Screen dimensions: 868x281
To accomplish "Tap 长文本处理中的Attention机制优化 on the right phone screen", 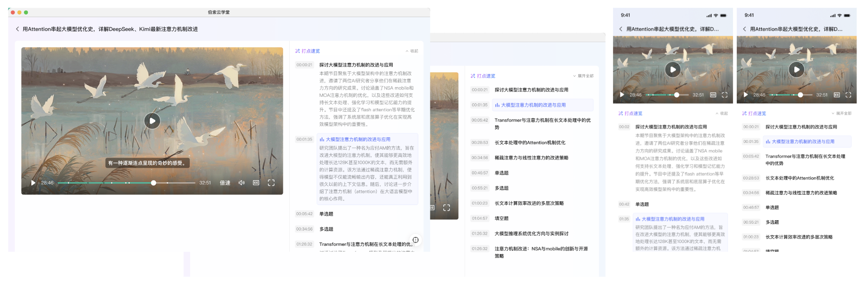I will [x=799, y=178].
